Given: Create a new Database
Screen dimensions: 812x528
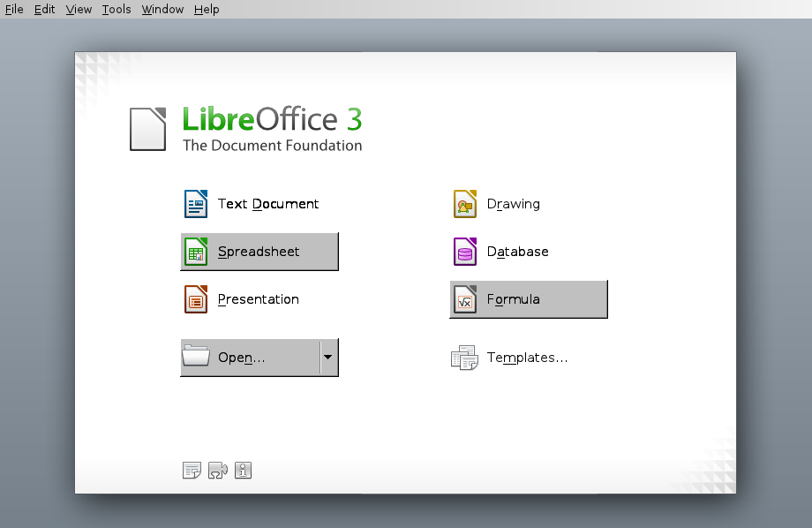Looking at the screenshot, I should click(x=529, y=252).
